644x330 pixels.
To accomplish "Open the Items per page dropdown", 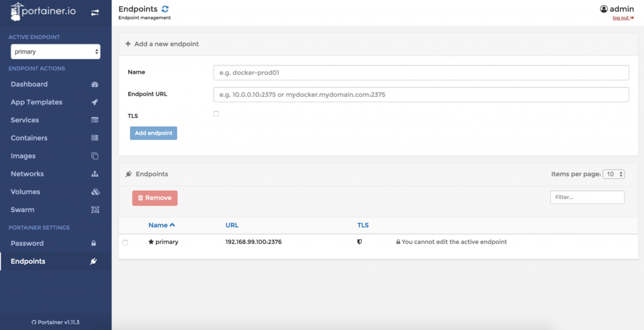I will click(x=613, y=174).
